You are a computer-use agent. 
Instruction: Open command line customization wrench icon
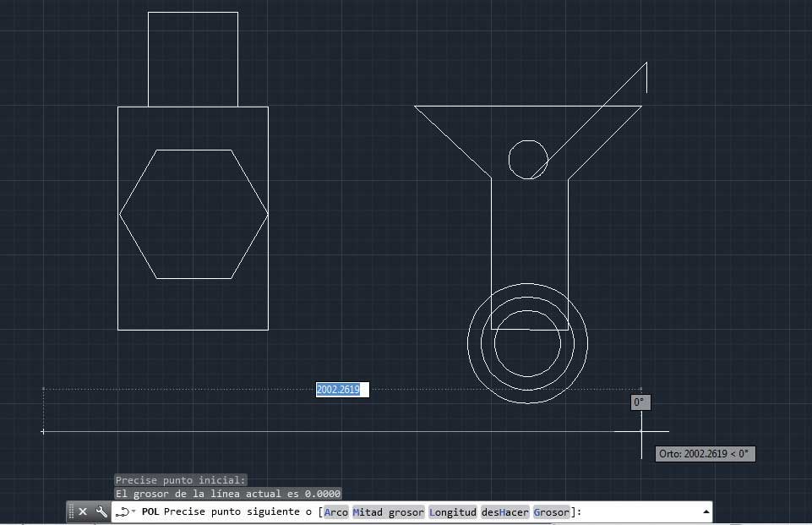tap(101, 512)
